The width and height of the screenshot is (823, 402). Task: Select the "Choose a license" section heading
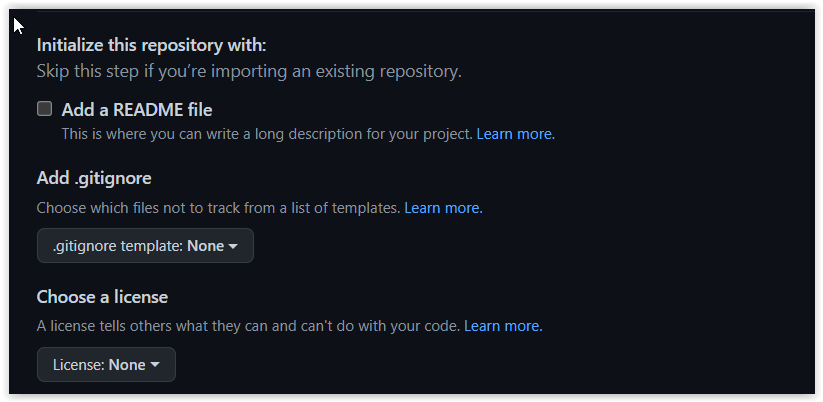coord(102,297)
